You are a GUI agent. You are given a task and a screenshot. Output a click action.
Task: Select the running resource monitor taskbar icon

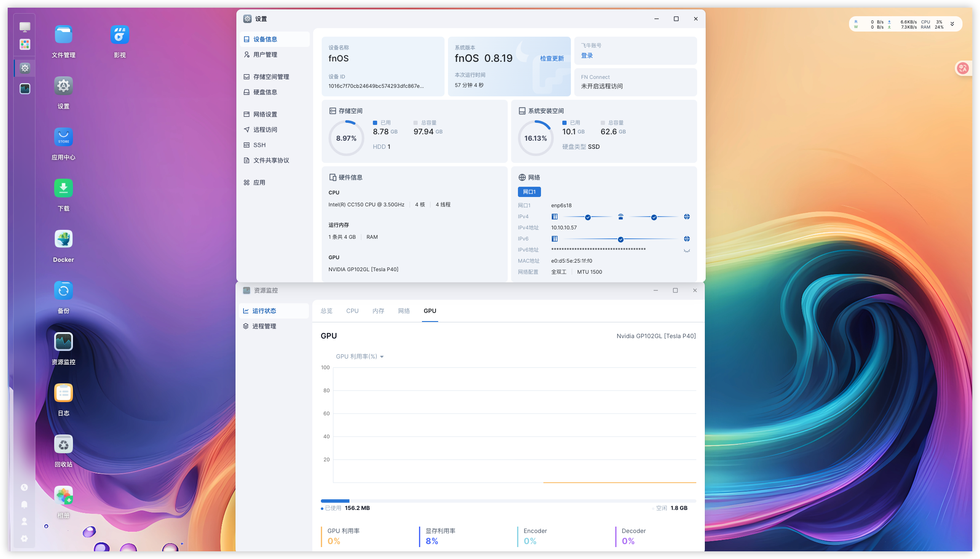pyautogui.click(x=25, y=89)
